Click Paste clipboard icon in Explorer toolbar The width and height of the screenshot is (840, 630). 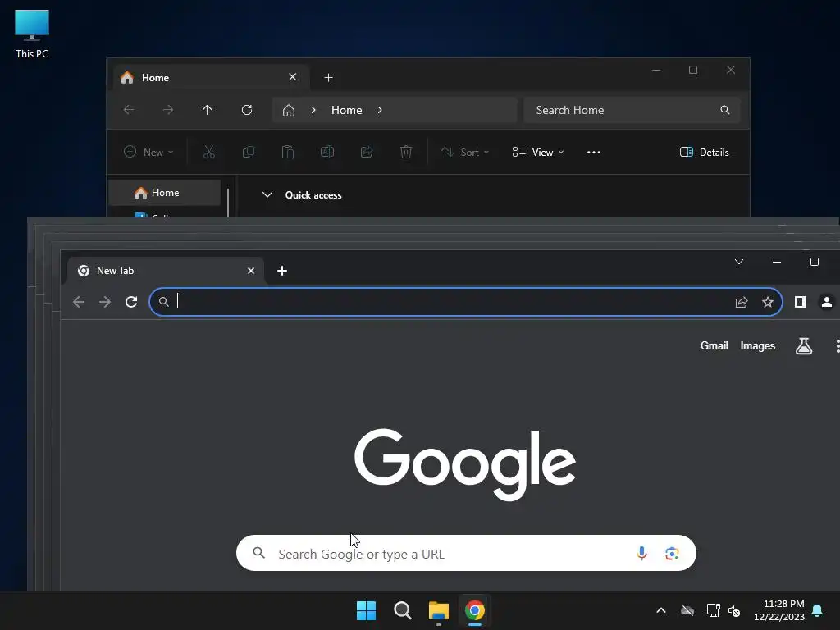pos(288,152)
